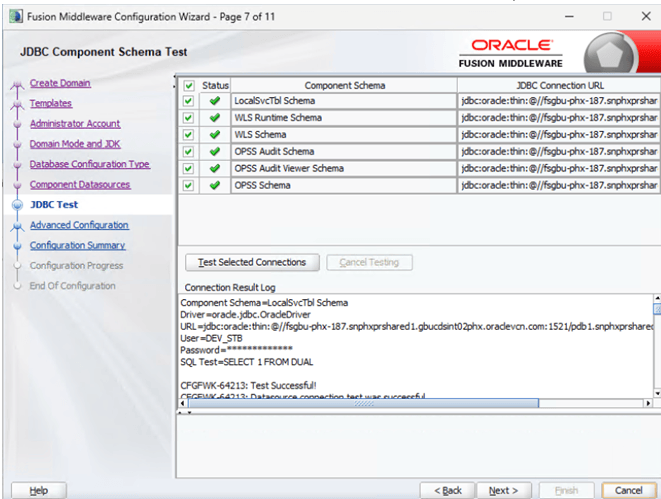Click the wizard app icon in the title bar
This screenshot has width=661, height=499.
(16, 16)
